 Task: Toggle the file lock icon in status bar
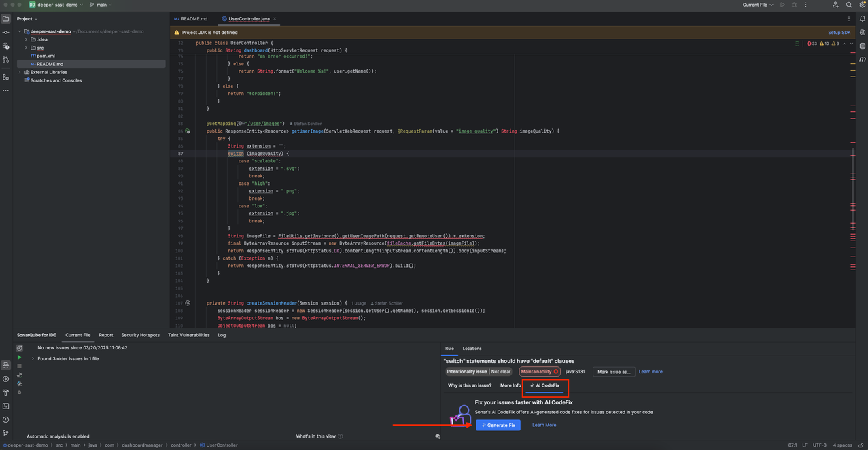coord(861,445)
